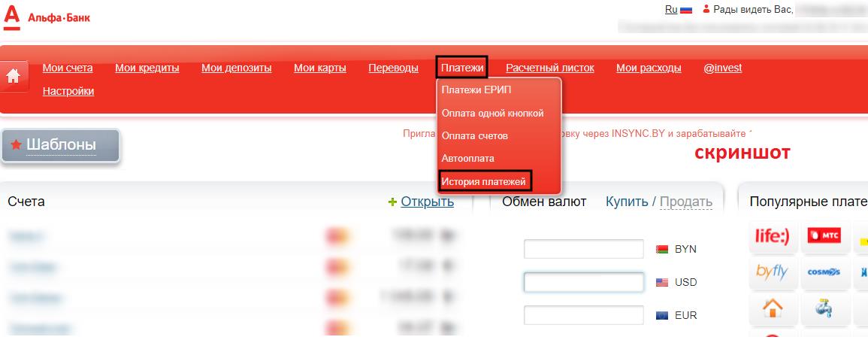Choose Оплата счетов from the dropdown
This screenshot has height=346, width=868.
(x=475, y=135)
